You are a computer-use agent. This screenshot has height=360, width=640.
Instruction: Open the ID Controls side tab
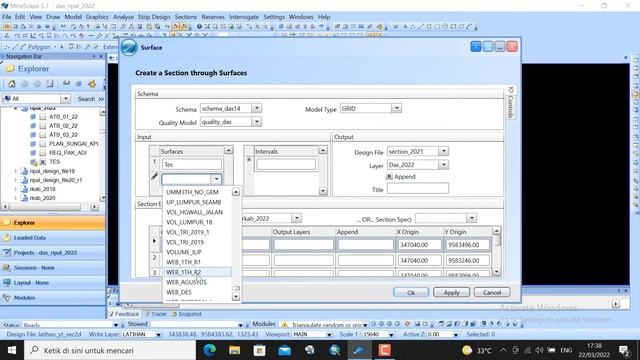coord(510,102)
